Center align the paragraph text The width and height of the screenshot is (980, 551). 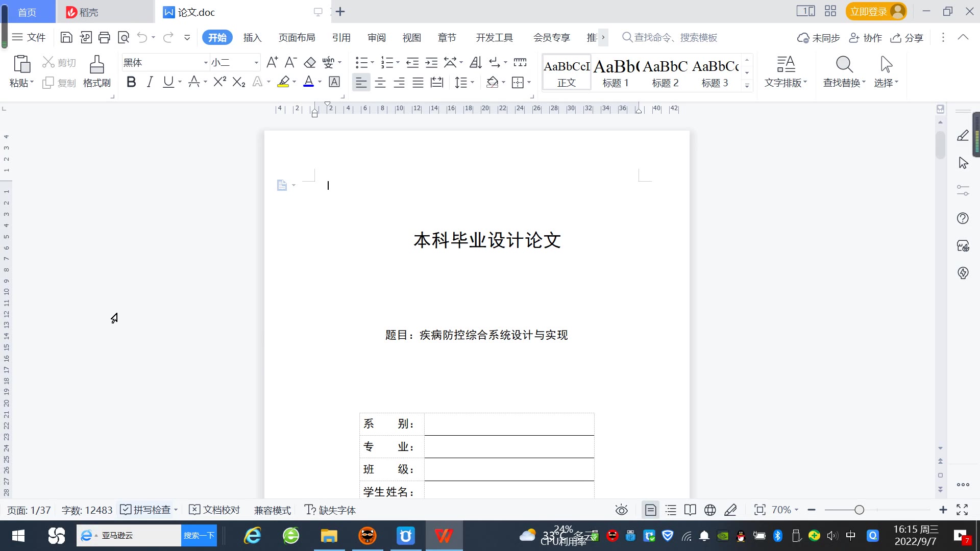click(380, 82)
